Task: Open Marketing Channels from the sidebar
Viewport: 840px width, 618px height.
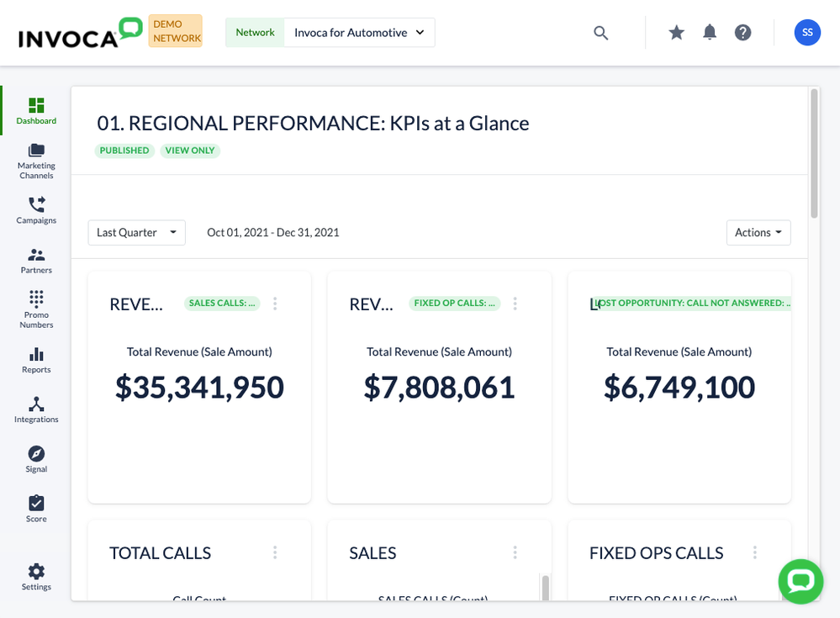Action: point(36,161)
